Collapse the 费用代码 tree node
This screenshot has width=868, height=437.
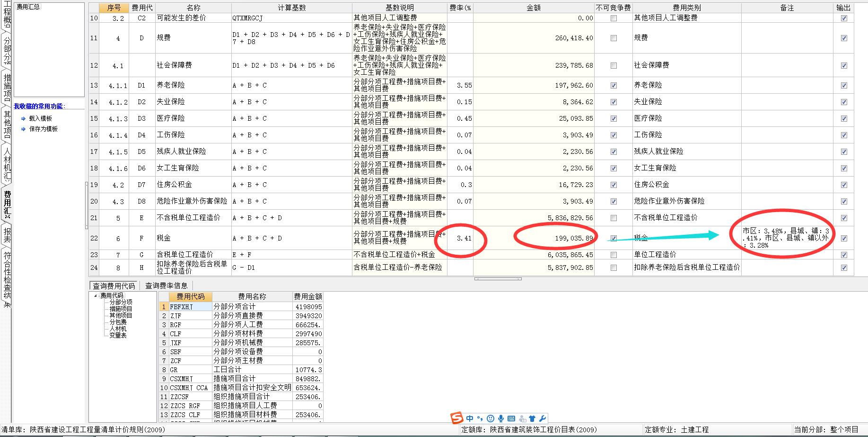(x=95, y=295)
